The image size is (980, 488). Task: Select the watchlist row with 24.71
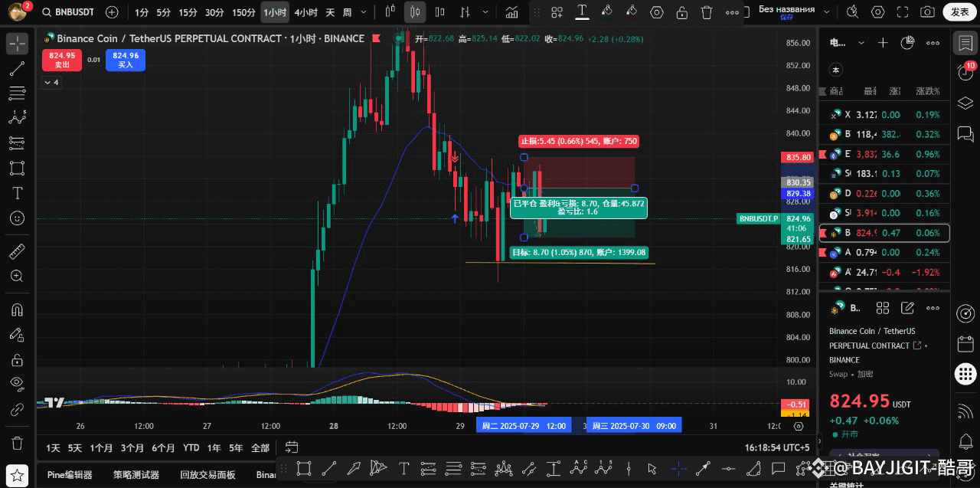[x=884, y=272]
